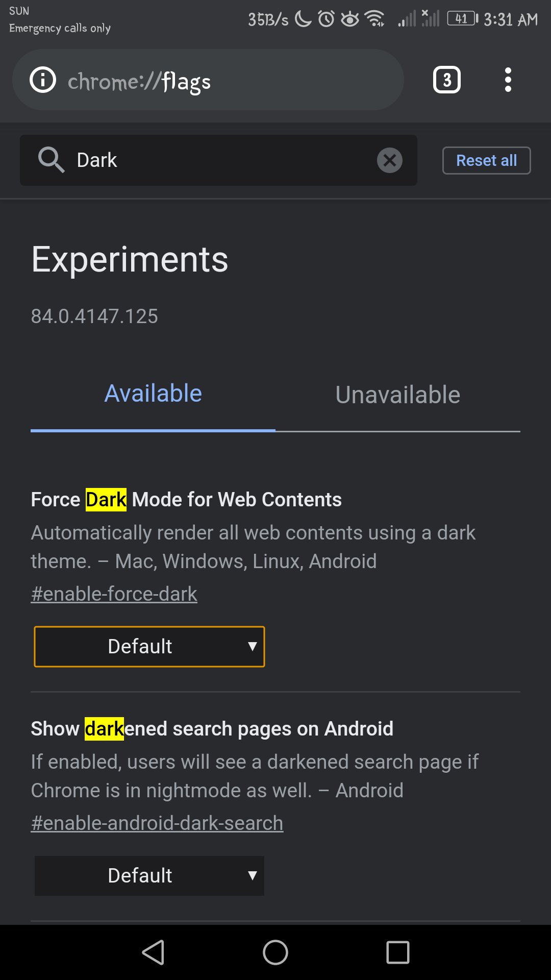Switch to the Unavailable tab
The height and width of the screenshot is (980, 551).
(x=398, y=395)
